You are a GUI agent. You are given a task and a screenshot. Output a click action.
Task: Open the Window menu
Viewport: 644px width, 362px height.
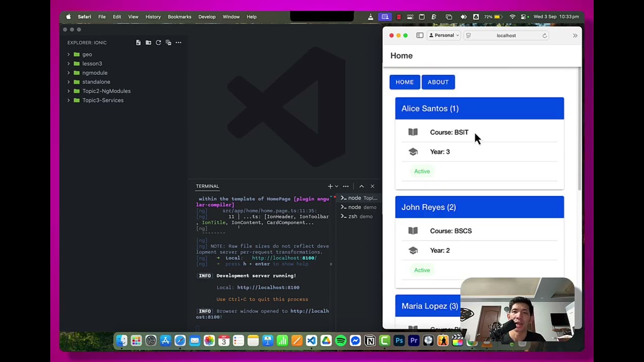(231, 17)
